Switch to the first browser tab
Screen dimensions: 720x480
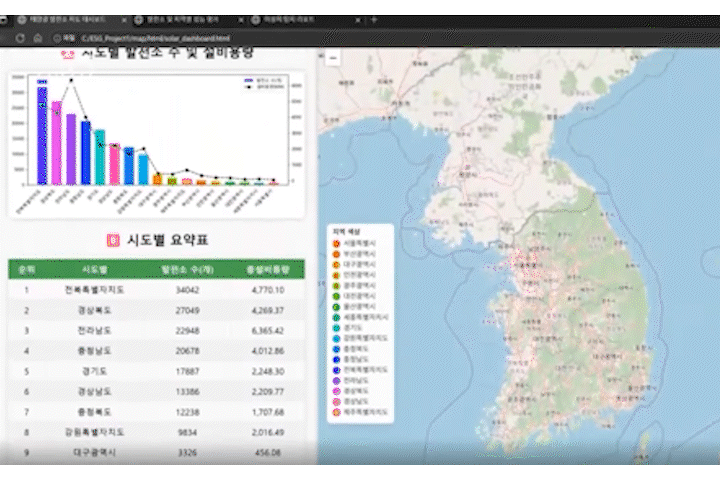point(67,20)
